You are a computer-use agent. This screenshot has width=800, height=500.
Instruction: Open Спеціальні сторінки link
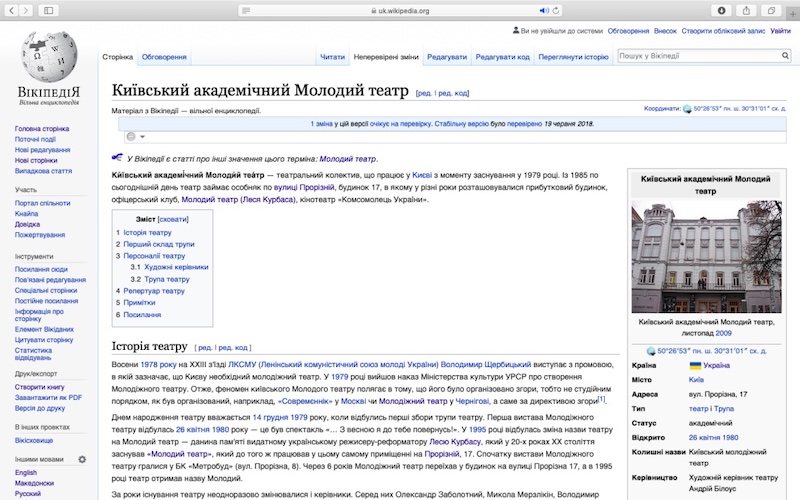pos(46,290)
